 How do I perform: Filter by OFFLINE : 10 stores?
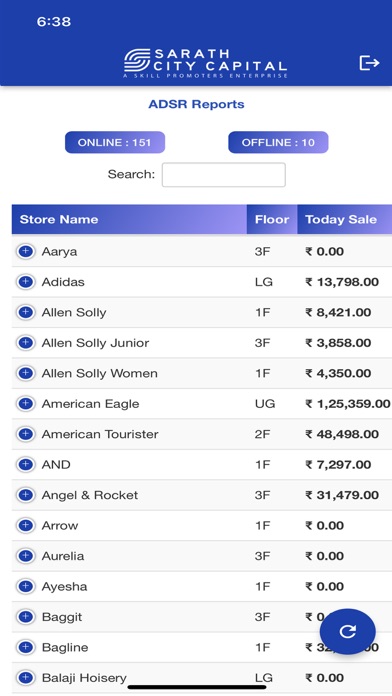(278, 142)
